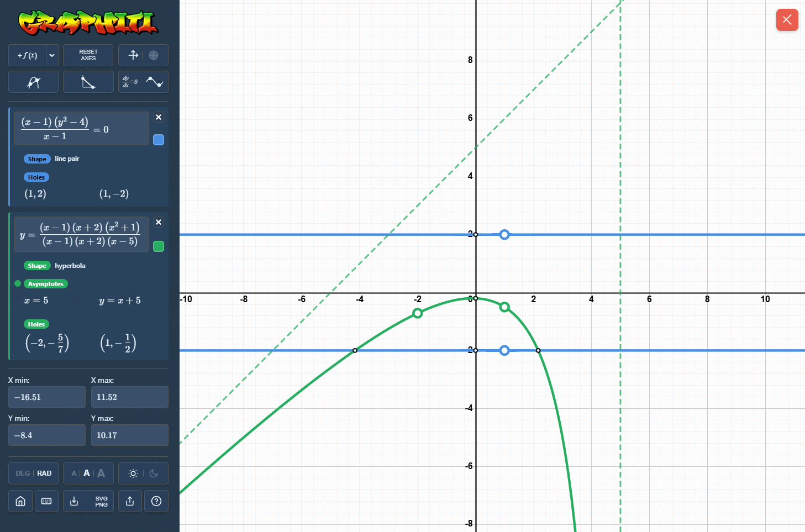Open the green color swatch
This screenshot has width=805, height=532.
[159, 246]
